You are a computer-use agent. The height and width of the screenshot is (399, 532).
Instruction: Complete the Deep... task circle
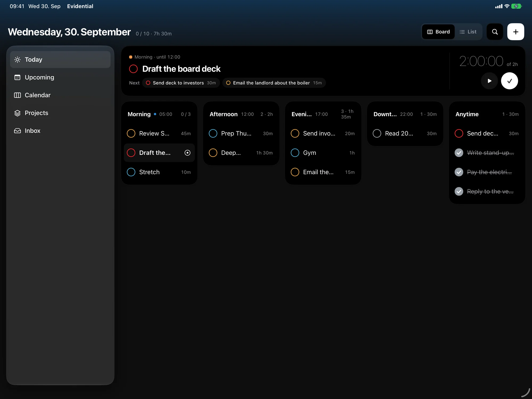(213, 153)
